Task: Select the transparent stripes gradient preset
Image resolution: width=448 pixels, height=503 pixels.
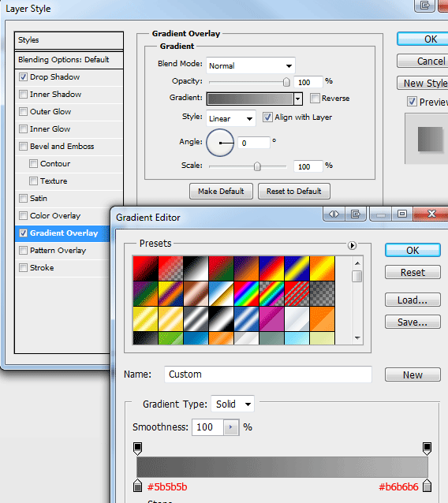Action: pos(297,294)
